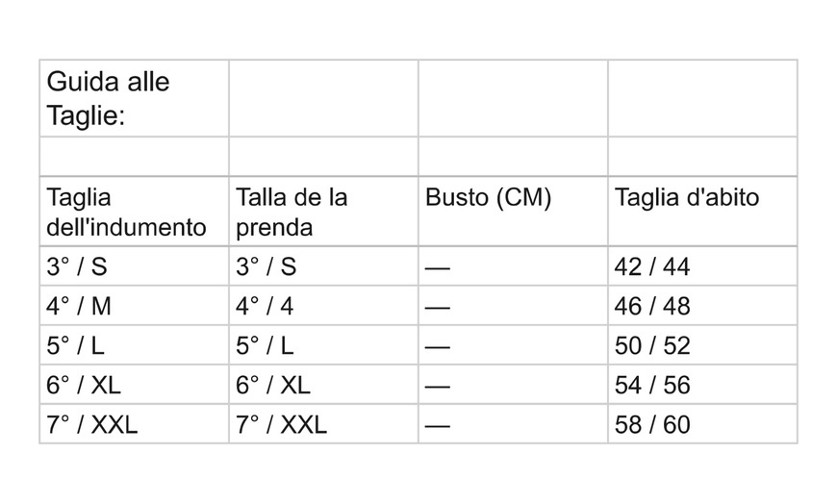Select the '46 / 48' dress size cell
The image size is (837, 504).
point(702,306)
